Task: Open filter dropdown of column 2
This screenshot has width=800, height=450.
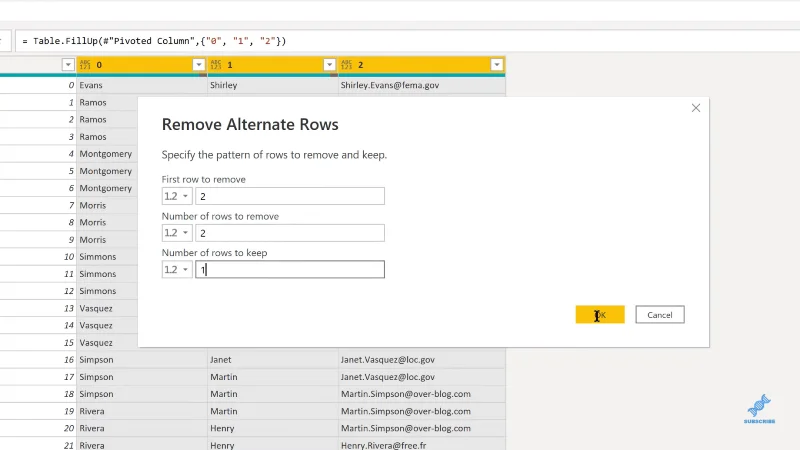Action: tap(497, 65)
